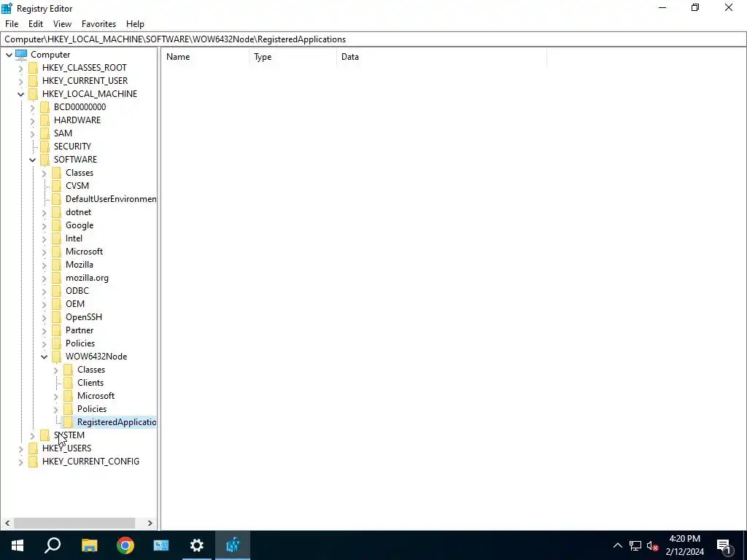Select the mozilla.org key
747x560 pixels.
click(88, 278)
